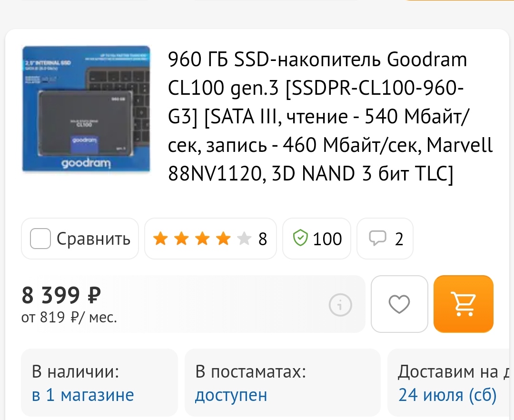The width and height of the screenshot is (514, 420).
Task: Click the price info icon
Action: [x=340, y=304]
